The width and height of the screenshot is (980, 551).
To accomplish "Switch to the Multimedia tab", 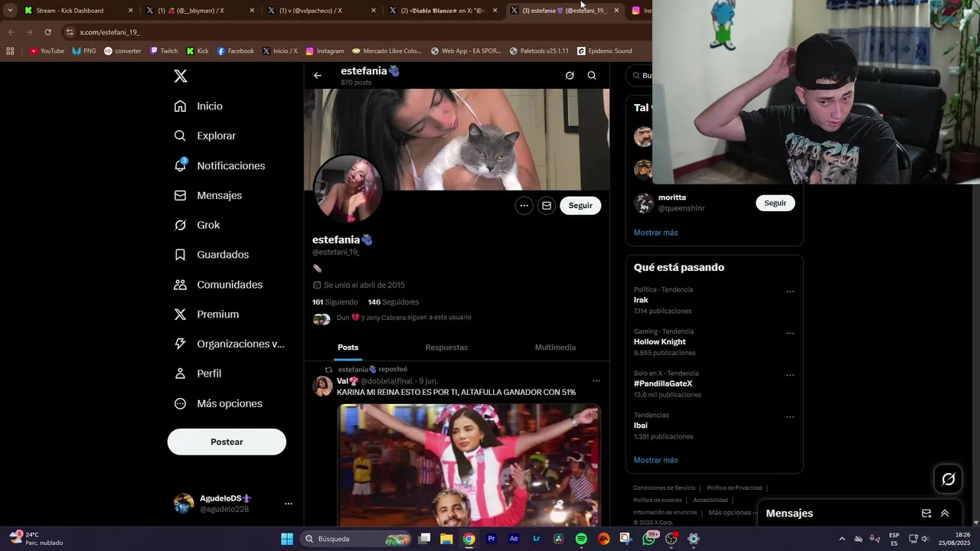I will pos(555,347).
